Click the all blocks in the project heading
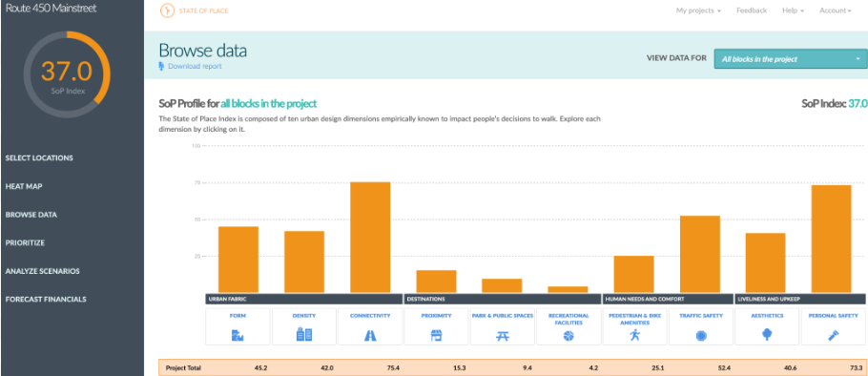This screenshot has height=376, width=868. (268, 104)
